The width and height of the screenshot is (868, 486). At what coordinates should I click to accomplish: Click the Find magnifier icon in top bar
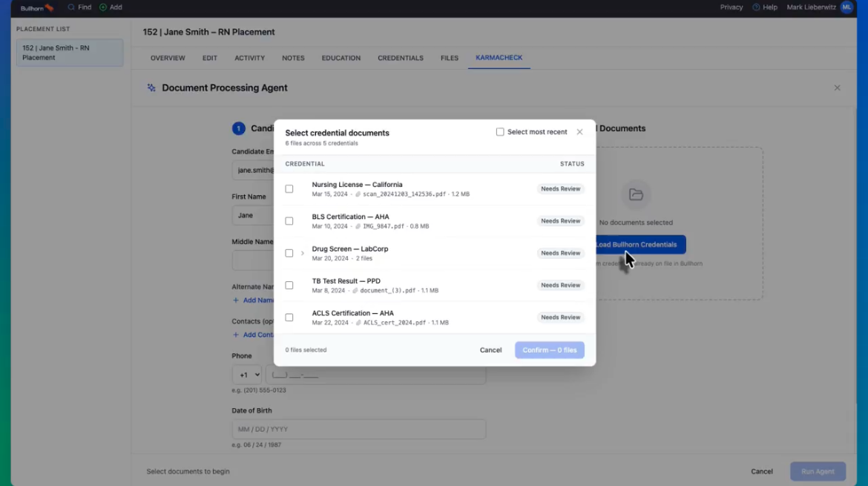71,7
